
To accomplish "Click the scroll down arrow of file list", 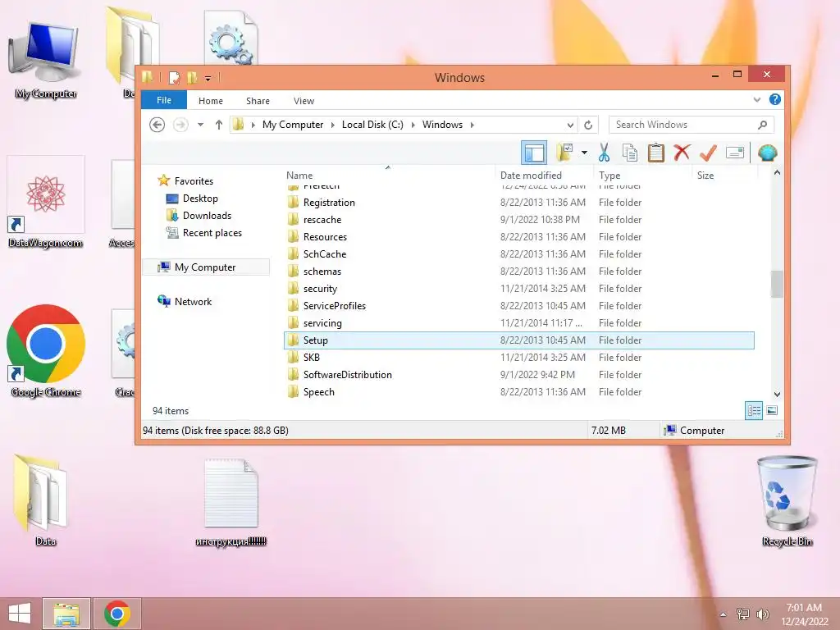I will click(777, 395).
